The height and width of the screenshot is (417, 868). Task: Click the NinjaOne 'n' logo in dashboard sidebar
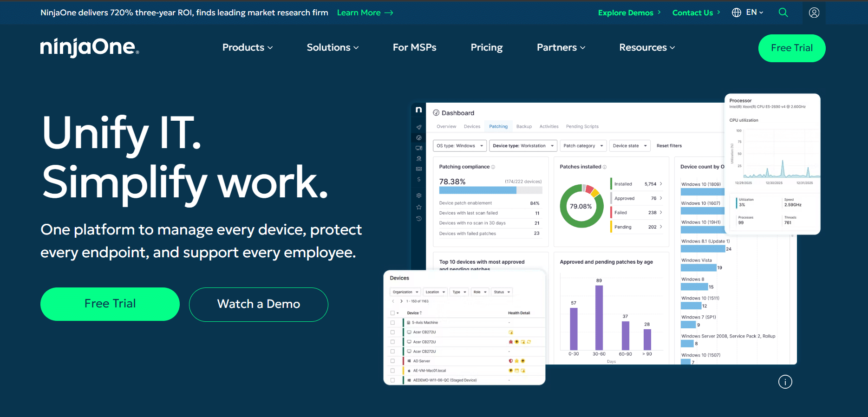(x=418, y=110)
